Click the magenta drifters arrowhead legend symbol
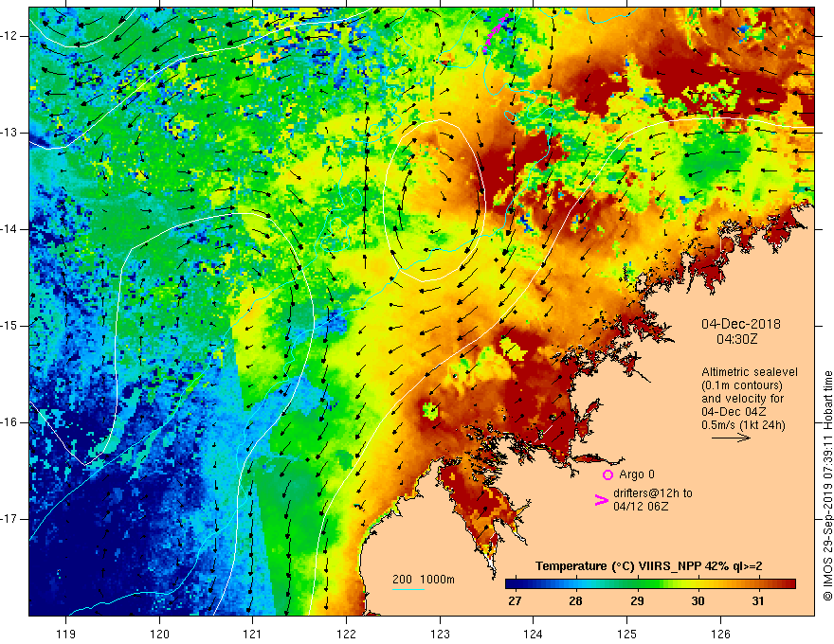834x644 pixels. click(x=601, y=500)
